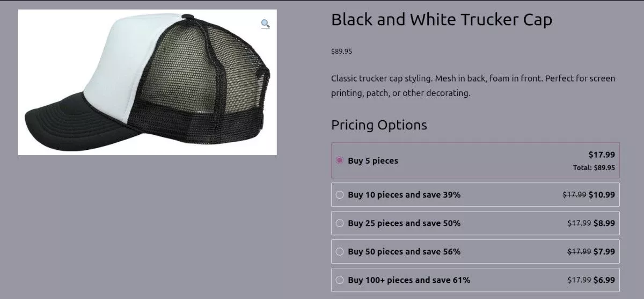This screenshot has width=644, height=299.
Task: Click the Total: $89.95 text
Action: click(x=594, y=167)
